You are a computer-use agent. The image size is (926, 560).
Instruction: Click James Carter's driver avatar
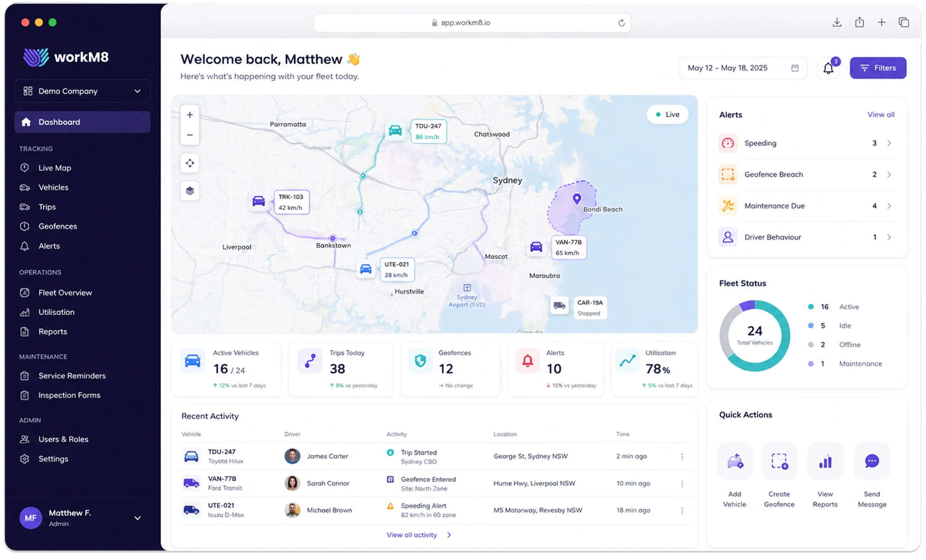[x=292, y=456]
